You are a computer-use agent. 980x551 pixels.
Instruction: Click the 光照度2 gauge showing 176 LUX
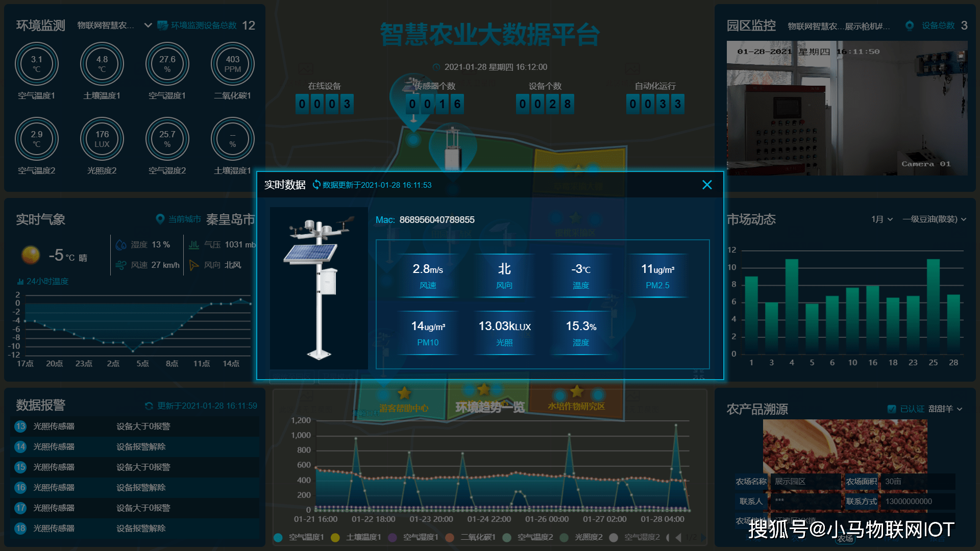(x=102, y=139)
